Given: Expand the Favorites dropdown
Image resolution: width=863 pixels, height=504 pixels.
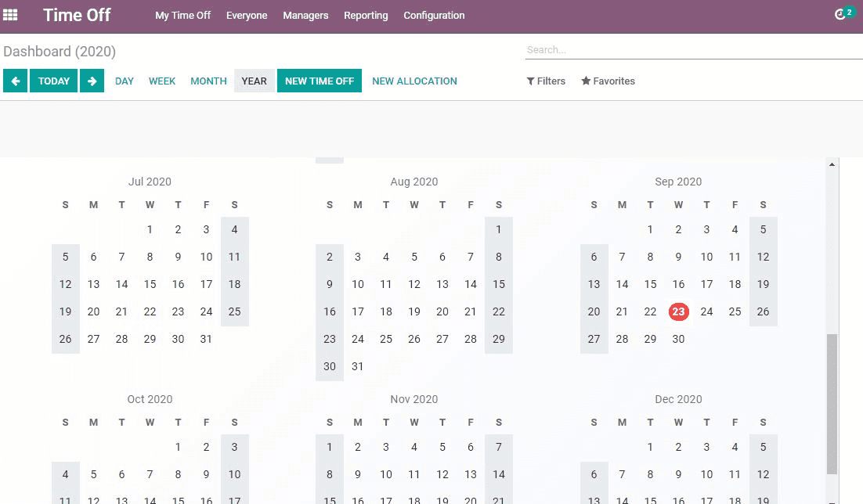Looking at the screenshot, I should [608, 81].
